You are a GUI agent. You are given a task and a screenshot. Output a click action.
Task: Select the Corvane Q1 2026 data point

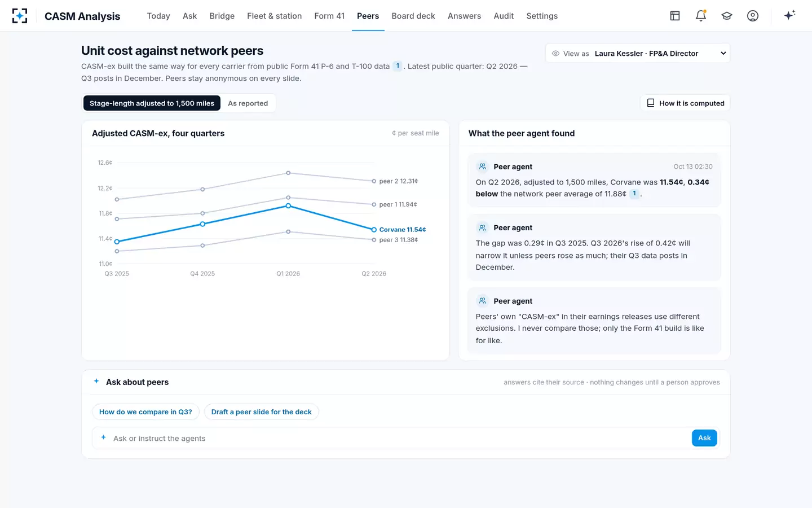pyautogui.click(x=288, y=206)
